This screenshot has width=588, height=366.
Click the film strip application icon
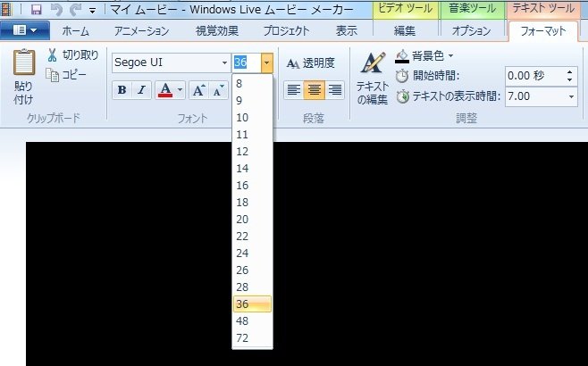click(x=6, y=10)
